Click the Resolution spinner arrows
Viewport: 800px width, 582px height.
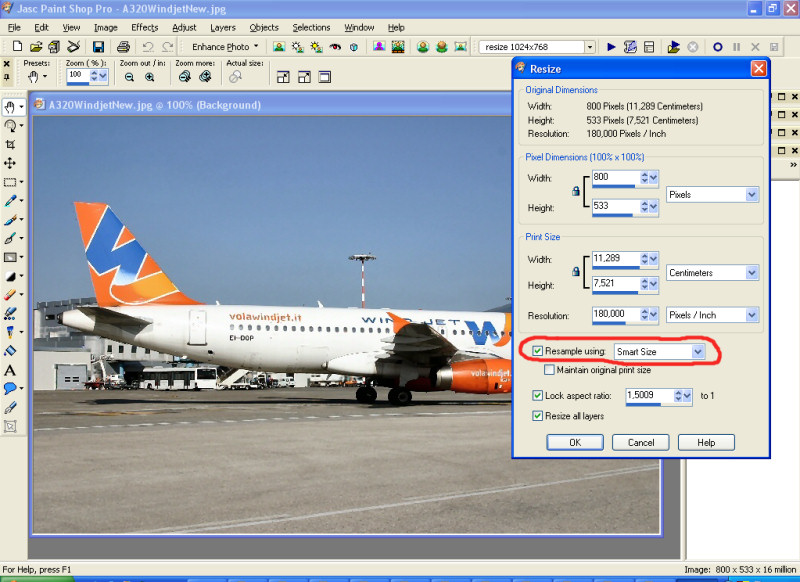(x=644, y=314)
